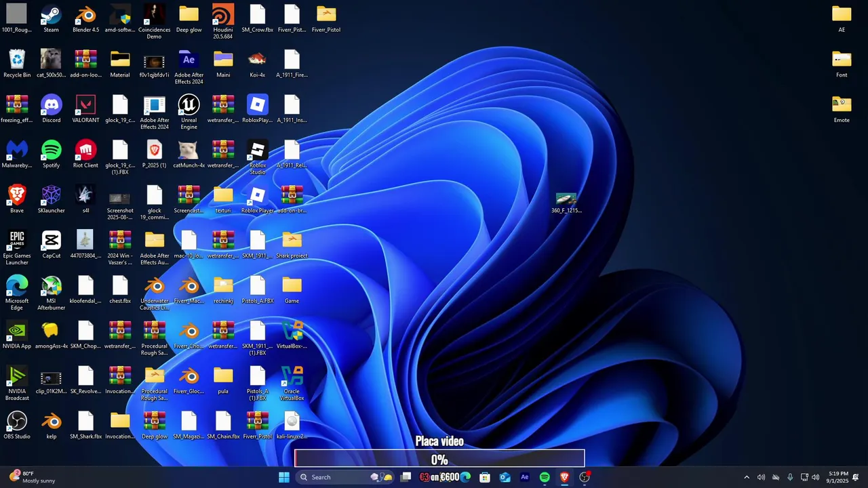Select the Font folder
The width and height of the screenshot is (868, 488).
842,64
